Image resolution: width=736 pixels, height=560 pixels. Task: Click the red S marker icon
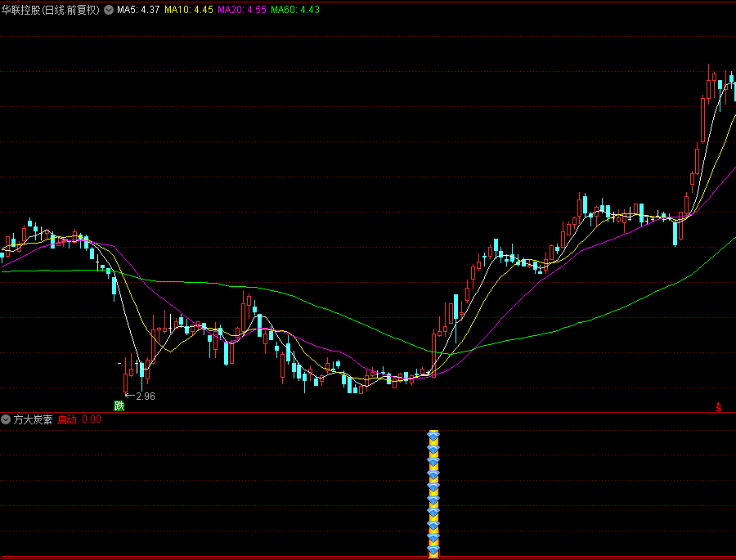point(719,407)
